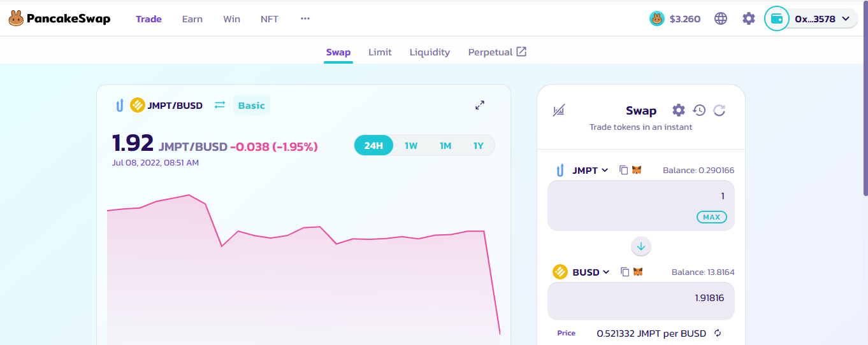Viewport: 868px width, 345px height.
Task: Invert the price rate refresh icon
Action: pos(718,333)
